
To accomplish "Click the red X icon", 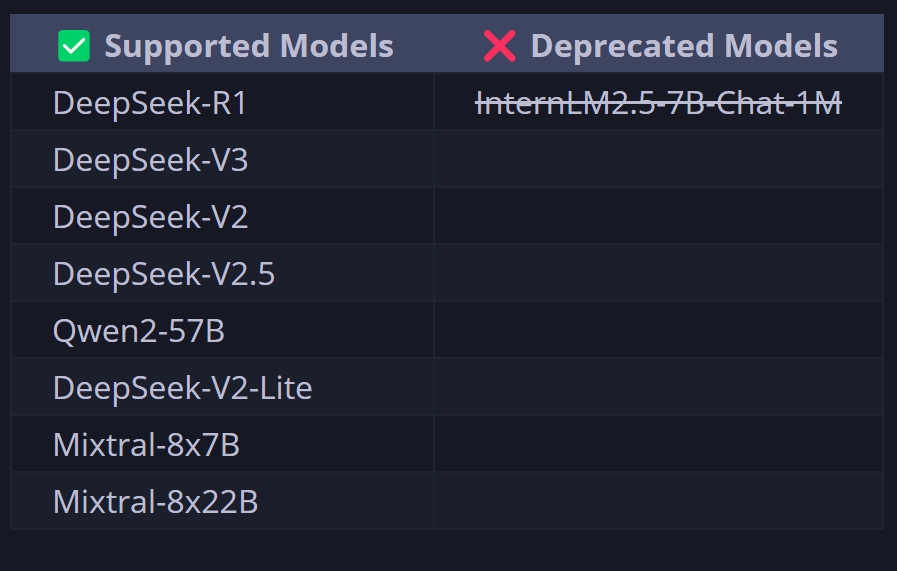I will (x=499, y=46).
